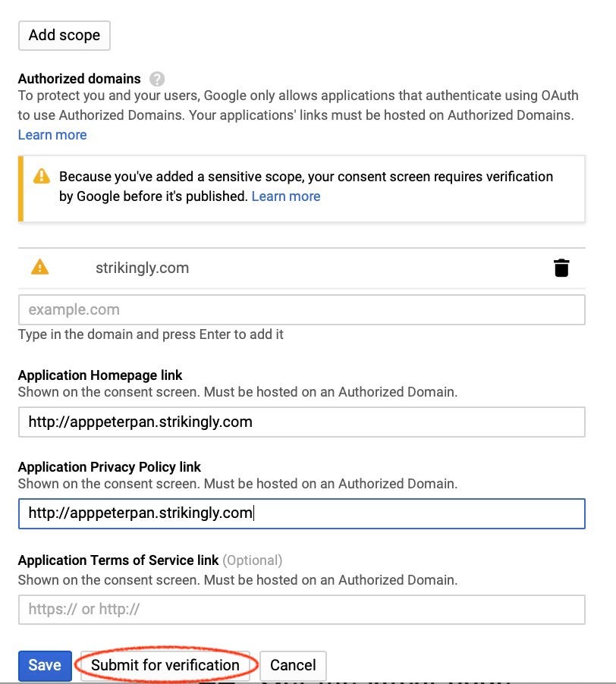
Task: Click into the Application Privacy Policy link field
Action: click(301, 513)
